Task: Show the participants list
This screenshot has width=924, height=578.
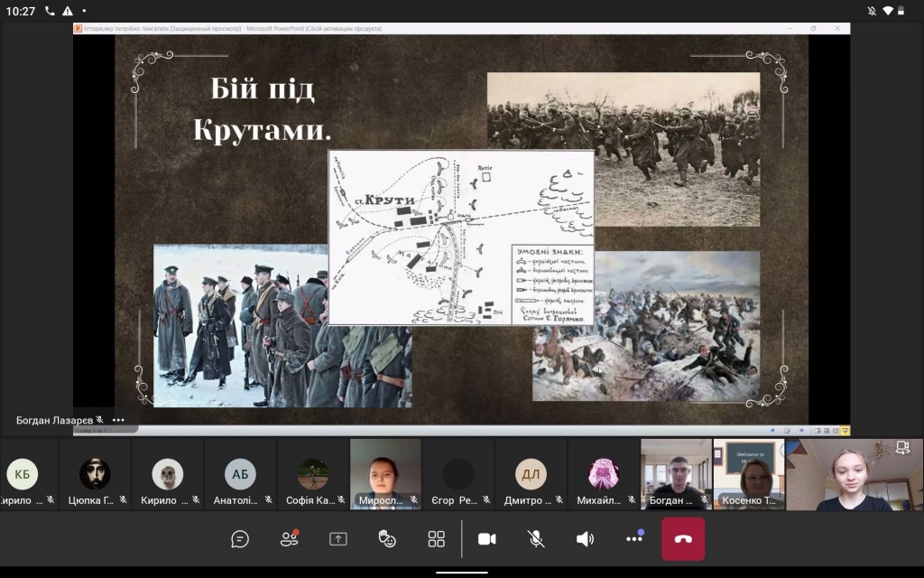Action: point(289,539)
